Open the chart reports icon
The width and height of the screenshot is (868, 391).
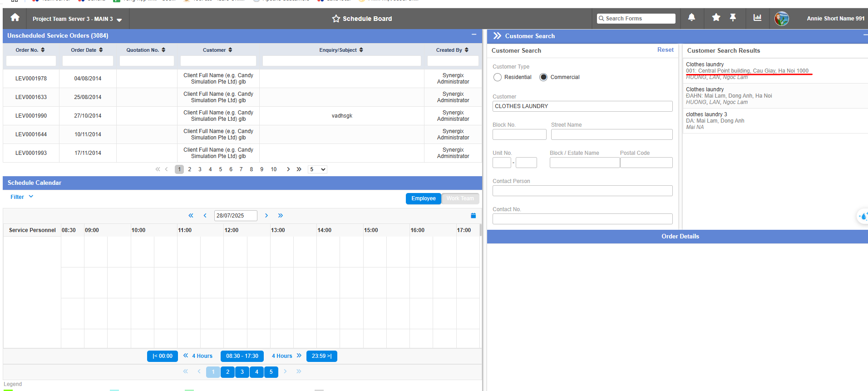click(757, 18)
